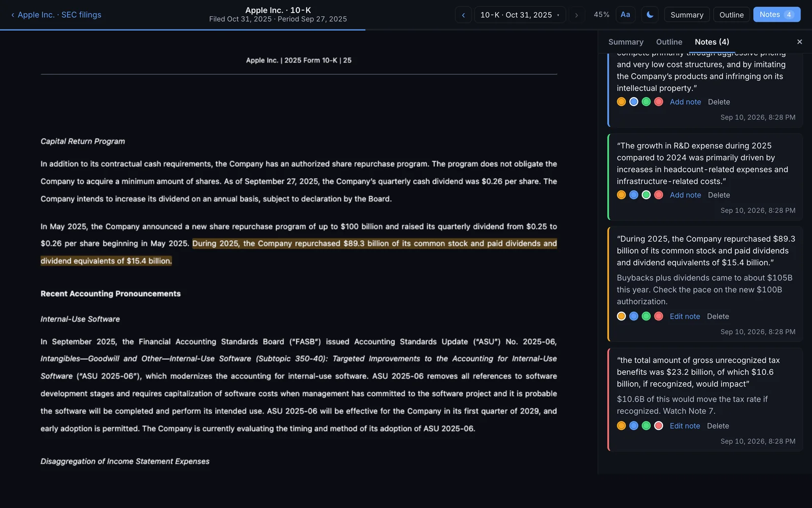Edit the note on the $89.3 billion repurchase

685,316
